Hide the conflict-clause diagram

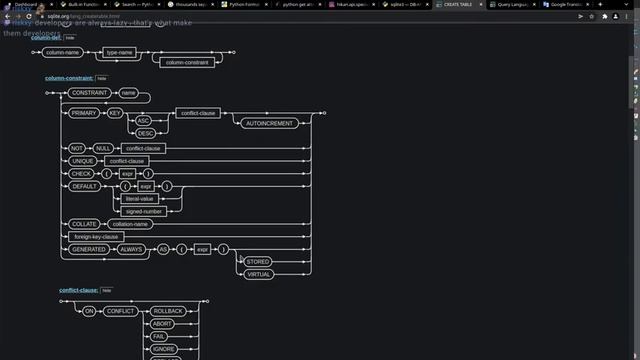(x=107, y=291)
